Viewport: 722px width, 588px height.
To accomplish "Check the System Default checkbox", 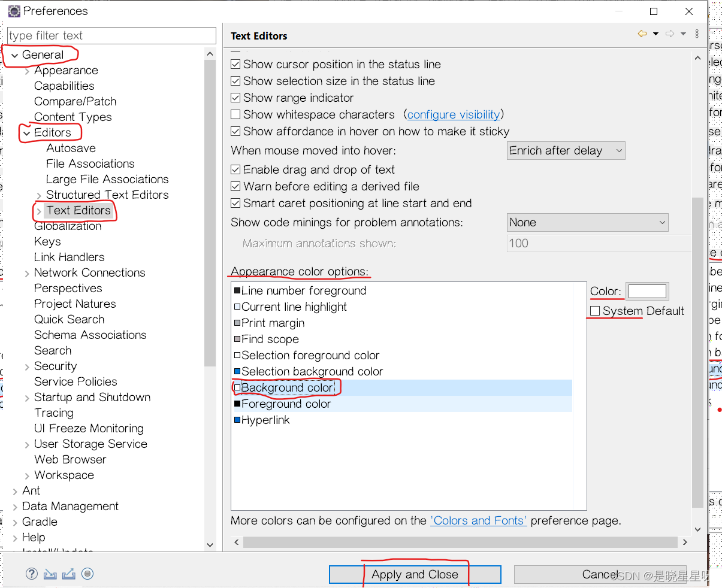I will point(595,311).
